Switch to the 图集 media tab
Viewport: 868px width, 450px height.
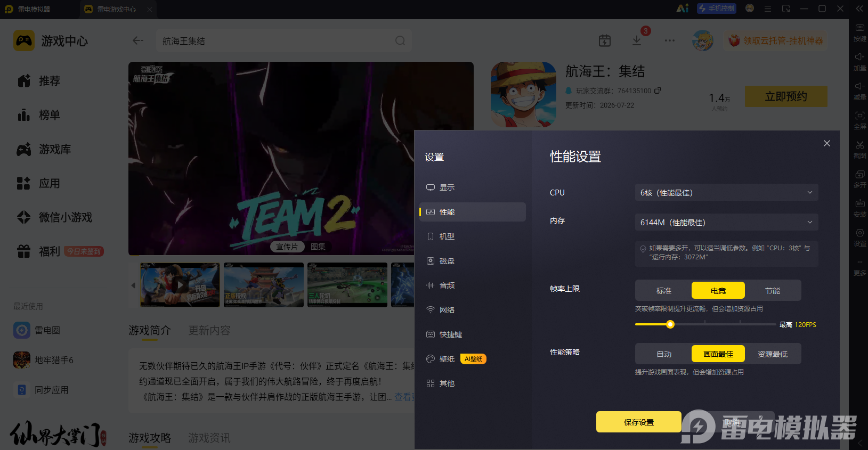[x=318, y=247]
